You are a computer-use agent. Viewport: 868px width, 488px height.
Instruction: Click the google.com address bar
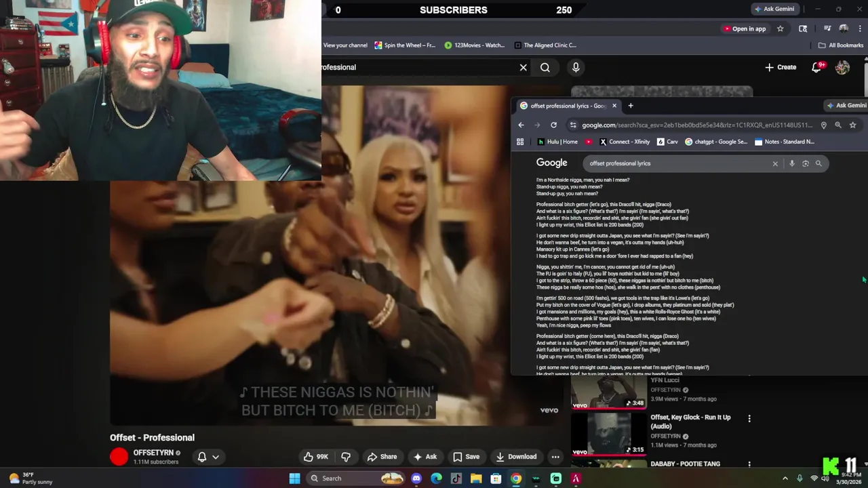697,125
